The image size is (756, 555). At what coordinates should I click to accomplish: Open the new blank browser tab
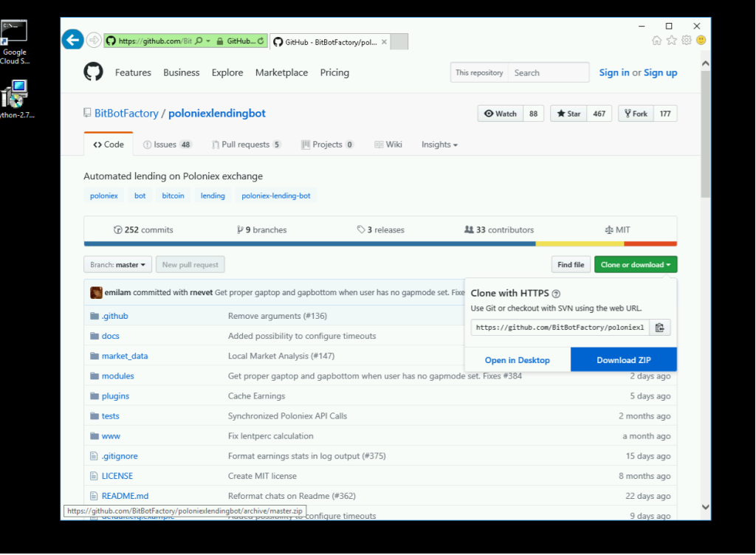[x=399, y=41]
